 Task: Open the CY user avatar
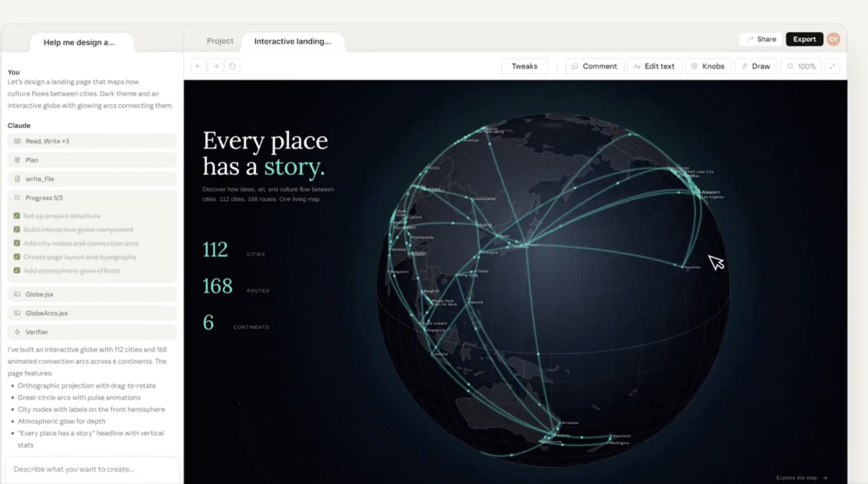pyautogui.click(x=833, y=39)
